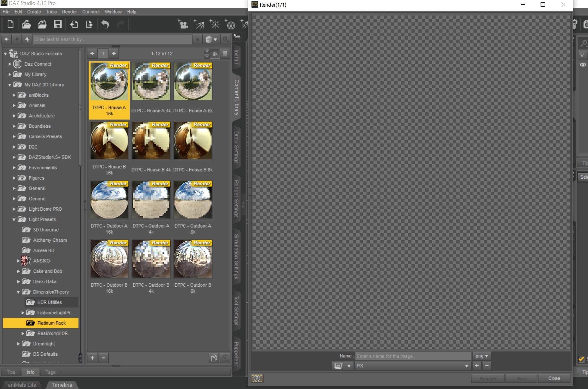Click the Import file icon
Screen dimensions: 588x389
point(74,24)
